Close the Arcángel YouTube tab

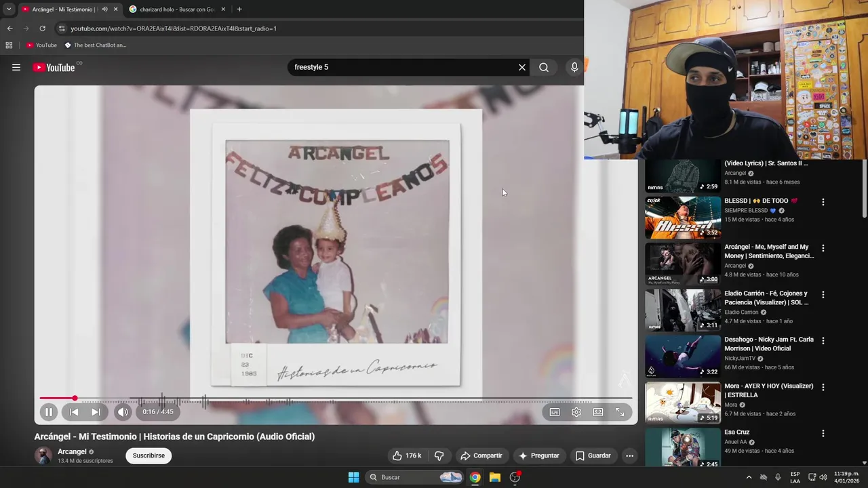click(x=115, y=9)
